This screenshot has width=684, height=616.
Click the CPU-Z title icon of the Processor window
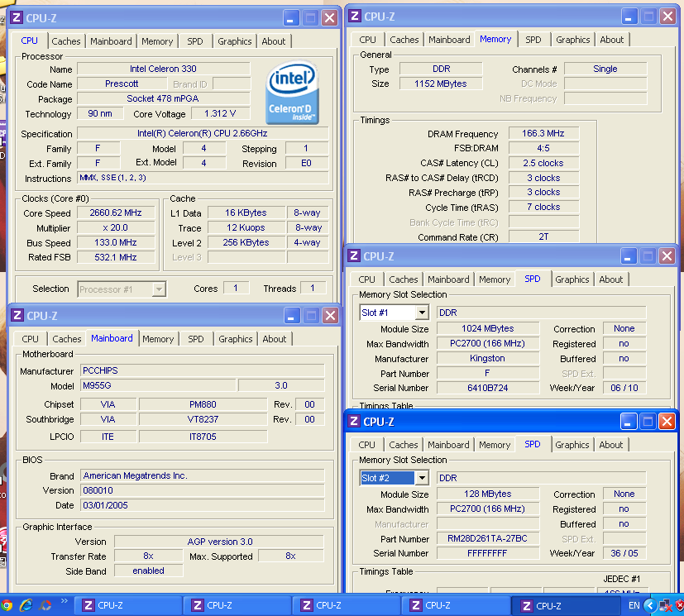tap(17, 18)
